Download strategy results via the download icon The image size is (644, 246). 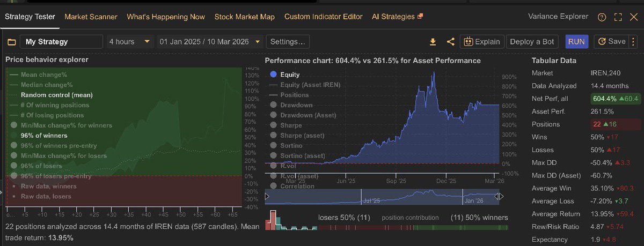coord(433,42)
